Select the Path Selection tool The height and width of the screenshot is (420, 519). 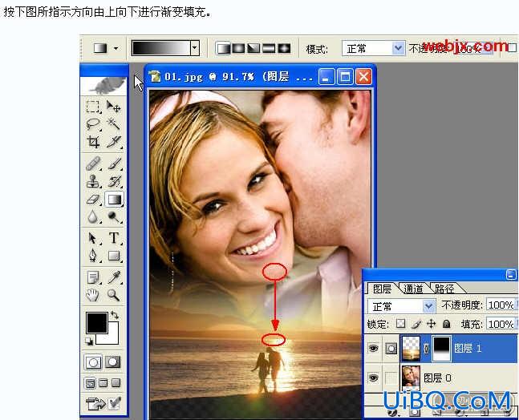click(93, 238)
